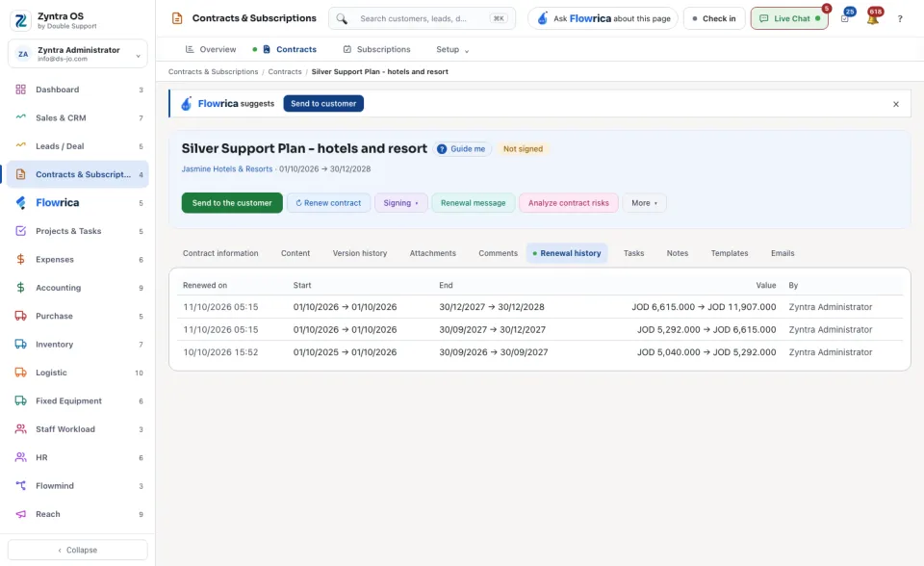Open Accounting sidebar icon

point(20,288)
